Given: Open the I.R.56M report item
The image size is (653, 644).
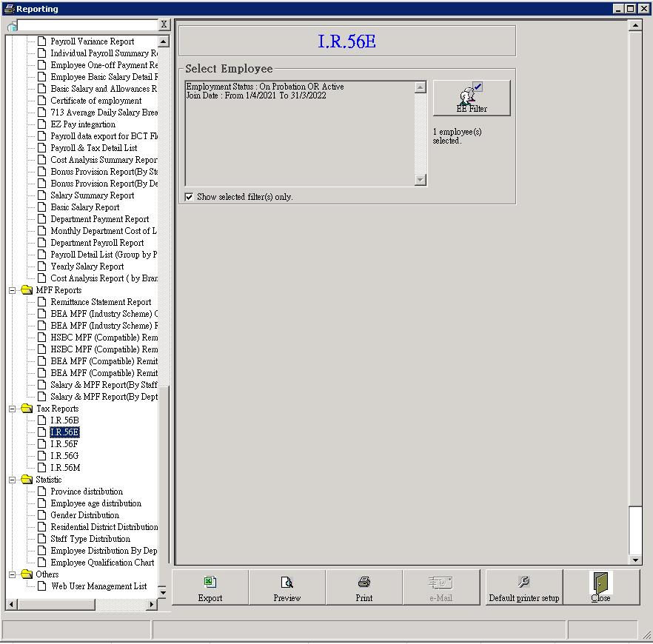Looking at the screenshot, I should (x=65, y=468).
